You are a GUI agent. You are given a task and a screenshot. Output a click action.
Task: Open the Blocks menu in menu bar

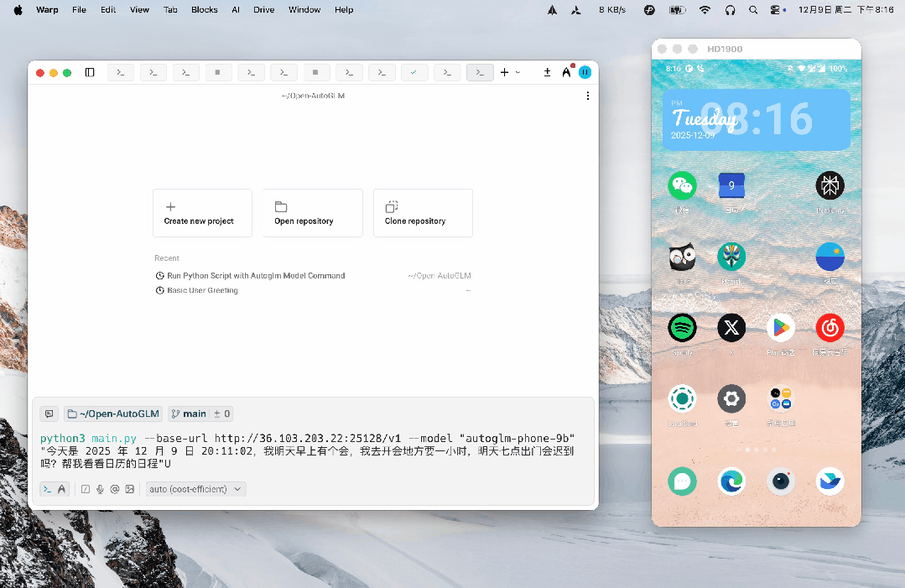[204, 10]
